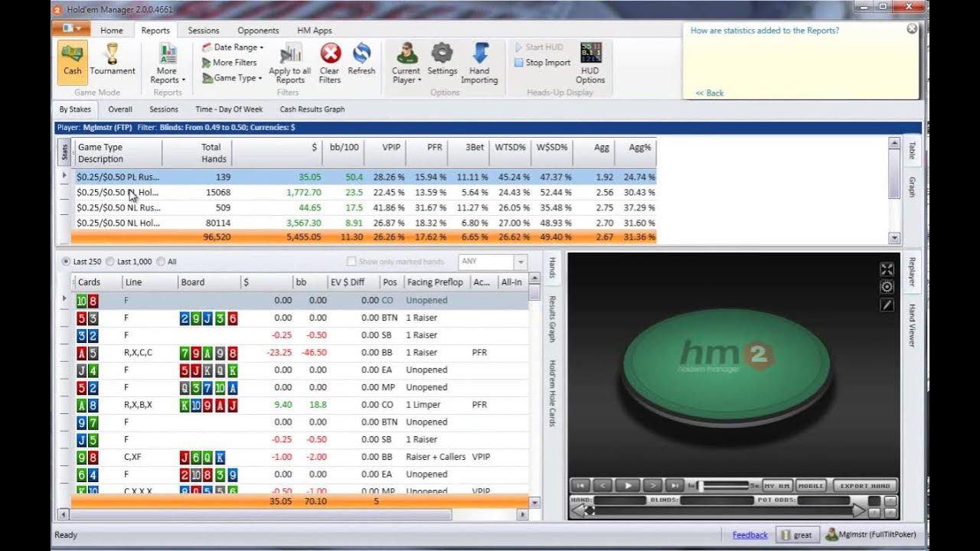Open More Filters
The width and height of the screenshot is (980, 551).
coord(229,63)
